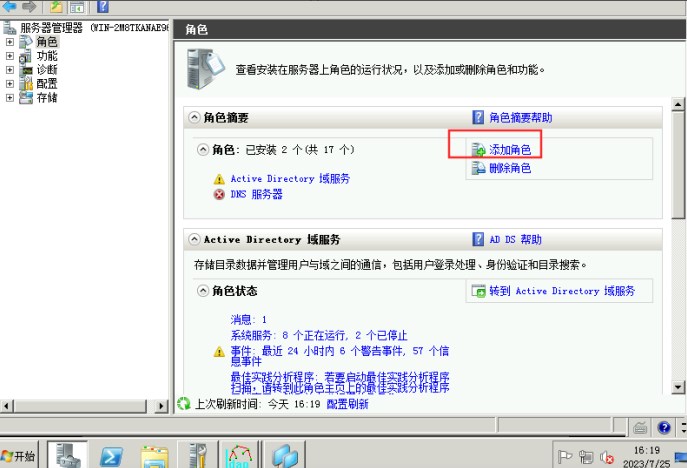Click the 转到 Active Directory icon
Image resolution: width=687 pixels, height=468 pixels.
pos(478,291)
